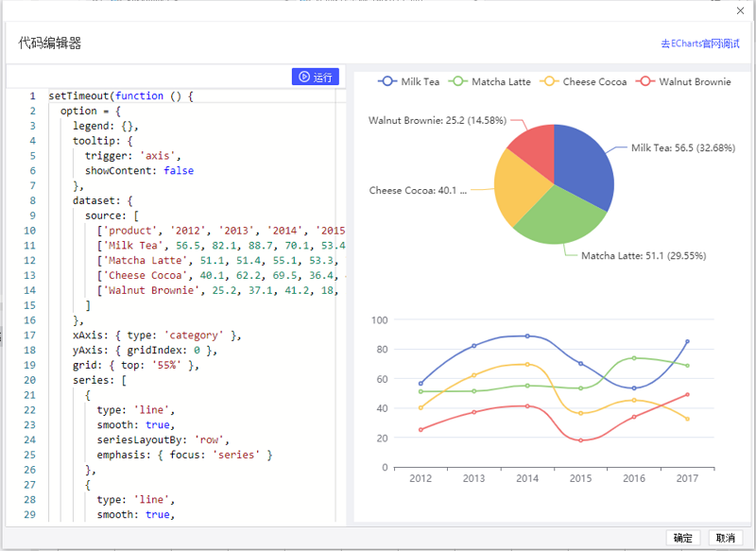756x551 pixels.
Task: Click the 2014 label on the x-axis
Action: tap(527, 479)
